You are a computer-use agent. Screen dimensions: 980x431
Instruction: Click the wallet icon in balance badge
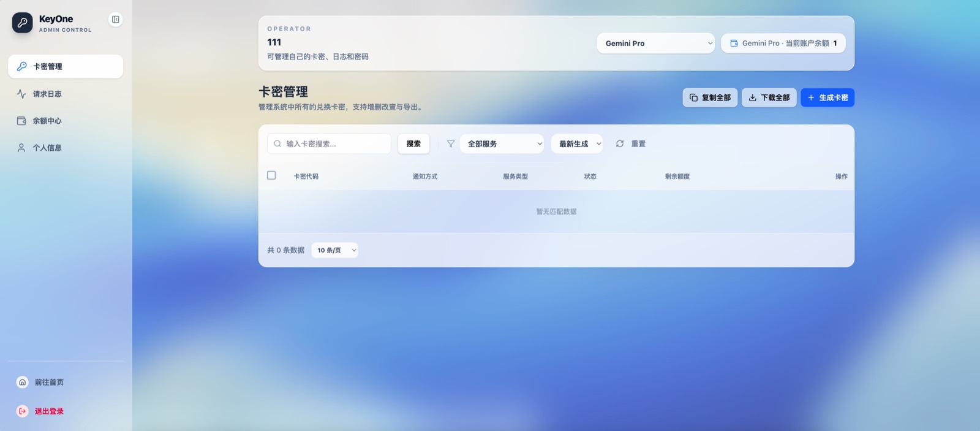pyautogui.click(x=734, y=44)
